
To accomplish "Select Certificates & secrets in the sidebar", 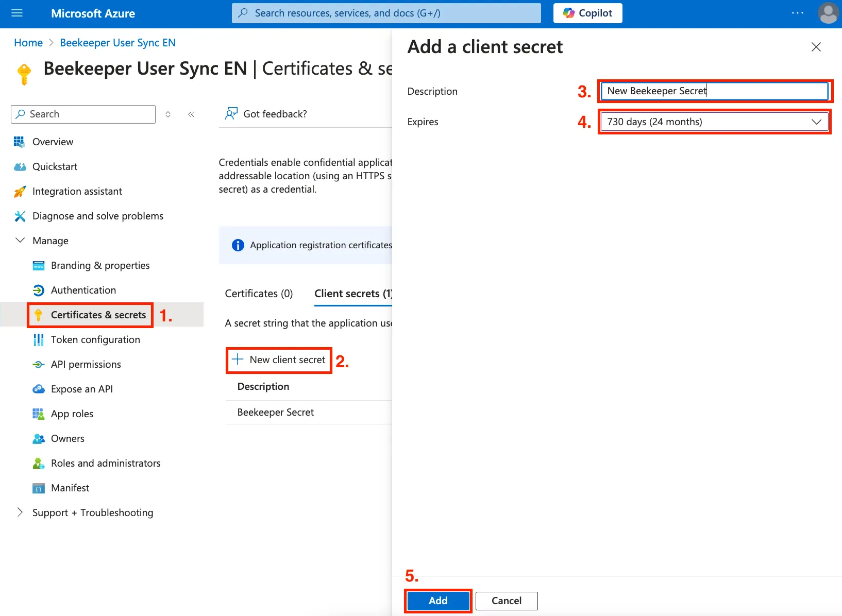I will click(98, 315).
